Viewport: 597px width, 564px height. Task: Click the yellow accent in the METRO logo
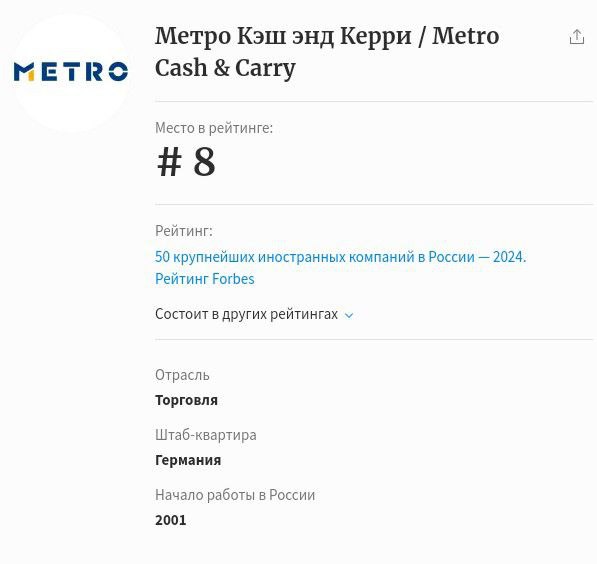[x=30, y=75]
